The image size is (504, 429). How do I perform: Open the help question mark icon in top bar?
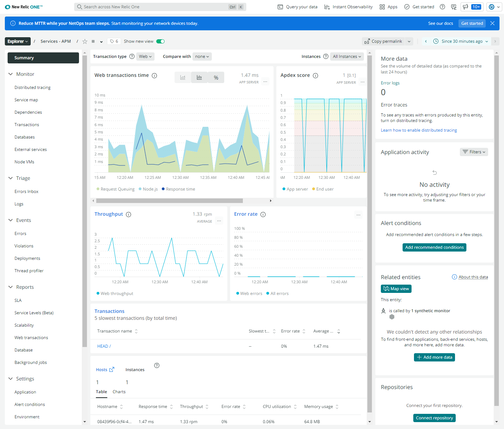tap(443, 7)
